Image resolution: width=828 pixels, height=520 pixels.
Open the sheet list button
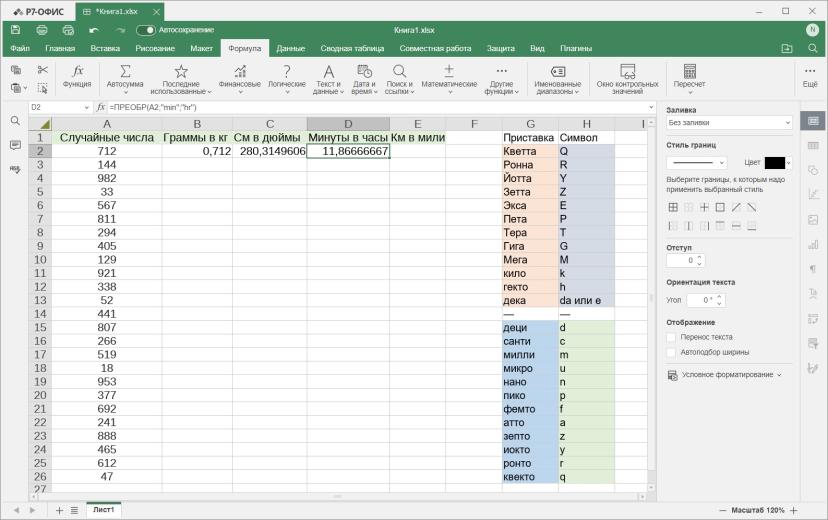coord(74,510)
